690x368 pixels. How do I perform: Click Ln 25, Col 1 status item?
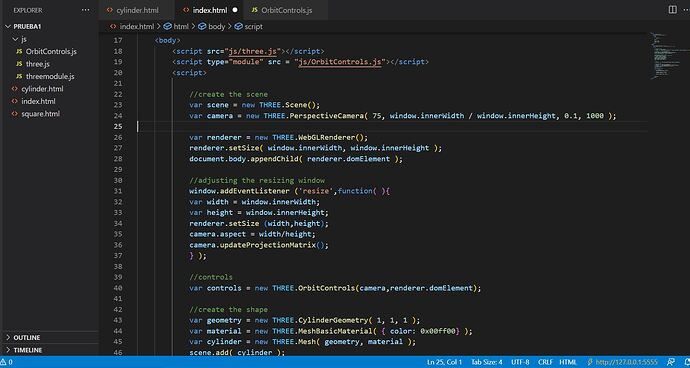[x=444, y=362]
